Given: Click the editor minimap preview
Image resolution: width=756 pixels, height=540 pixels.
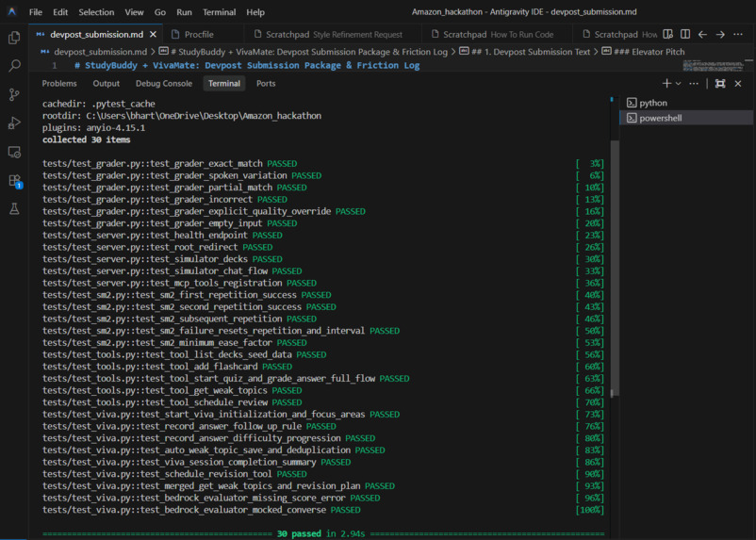Looking at the screenshot, I should [x=715, y=66].
